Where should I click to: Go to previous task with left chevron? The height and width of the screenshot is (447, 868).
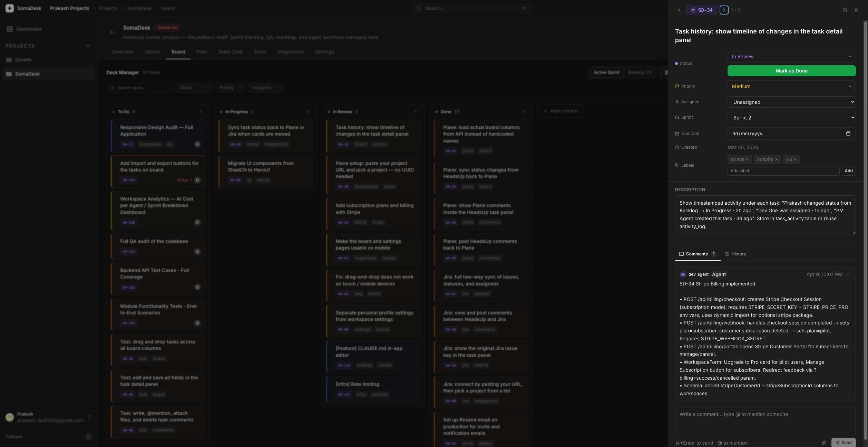coord(679,10)
